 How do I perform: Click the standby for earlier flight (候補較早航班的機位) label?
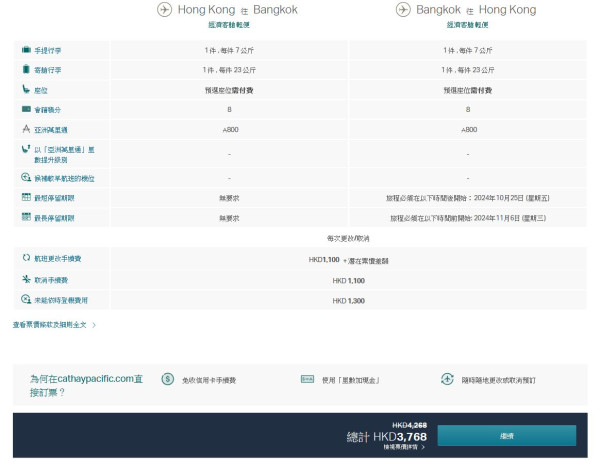(x=64, y=178)
